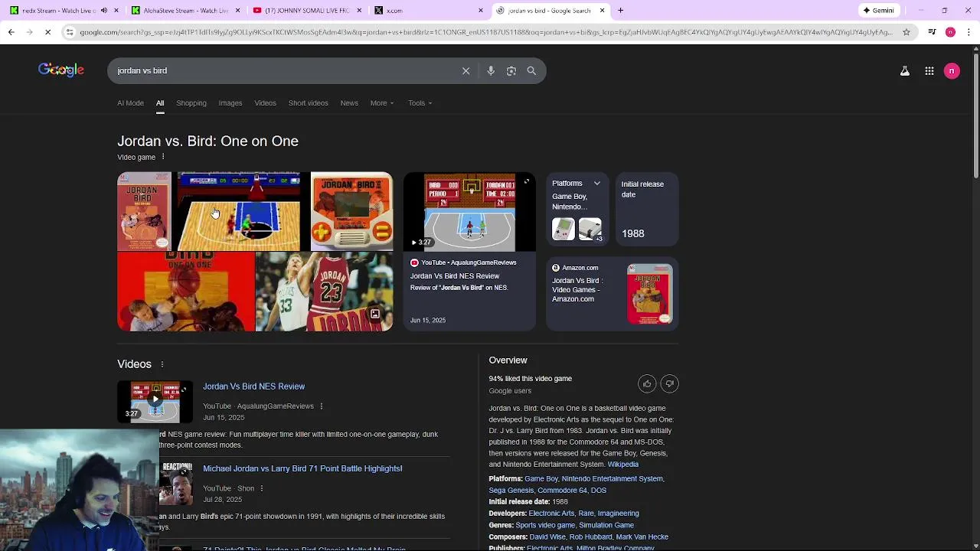Image resolution: width=980 pixels, height=551 pixels.
Task: Open a new browser tab
Action: click(621, 11)
